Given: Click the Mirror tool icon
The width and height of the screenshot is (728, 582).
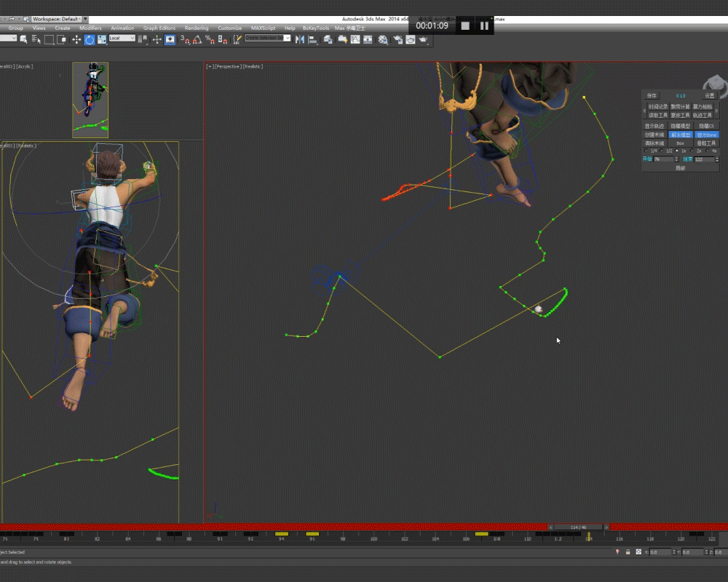Looking at the screenshot, I should tap(300, 40).
